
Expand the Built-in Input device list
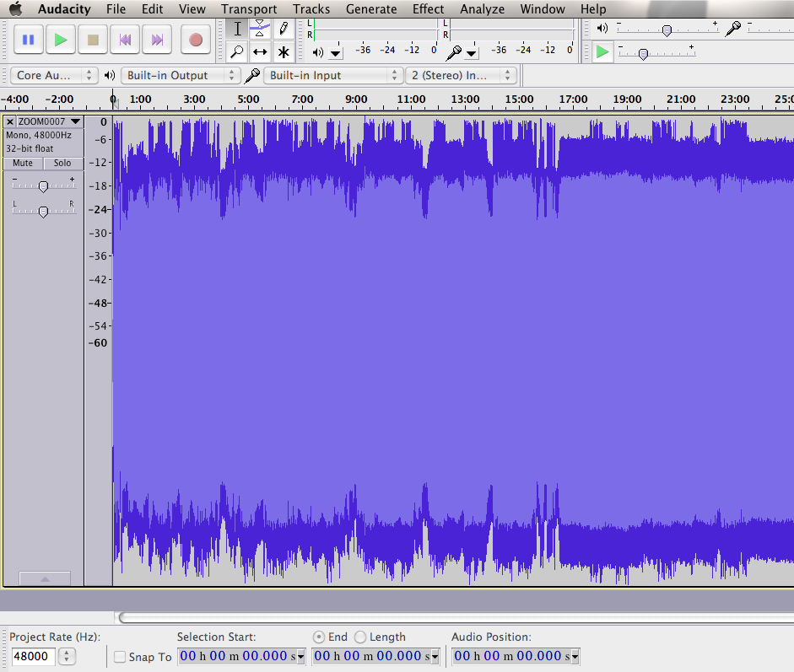pyautogui.click(x=396, y=74)
